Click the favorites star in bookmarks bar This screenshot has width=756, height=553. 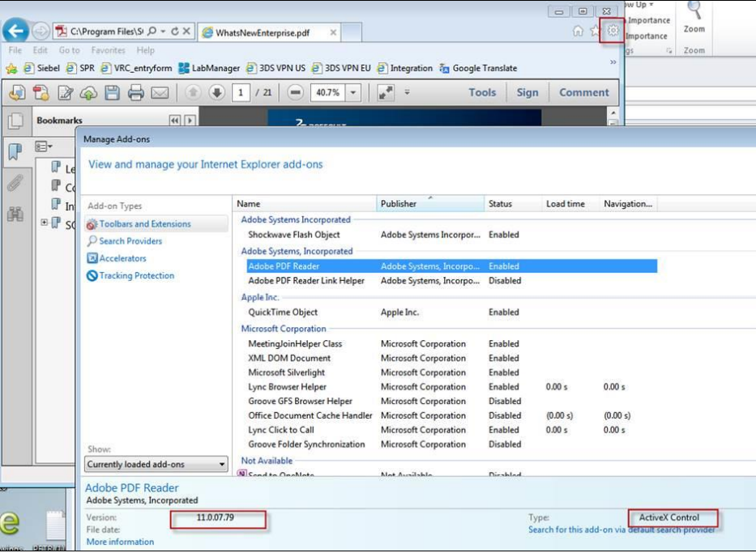[x=11, y=68]
